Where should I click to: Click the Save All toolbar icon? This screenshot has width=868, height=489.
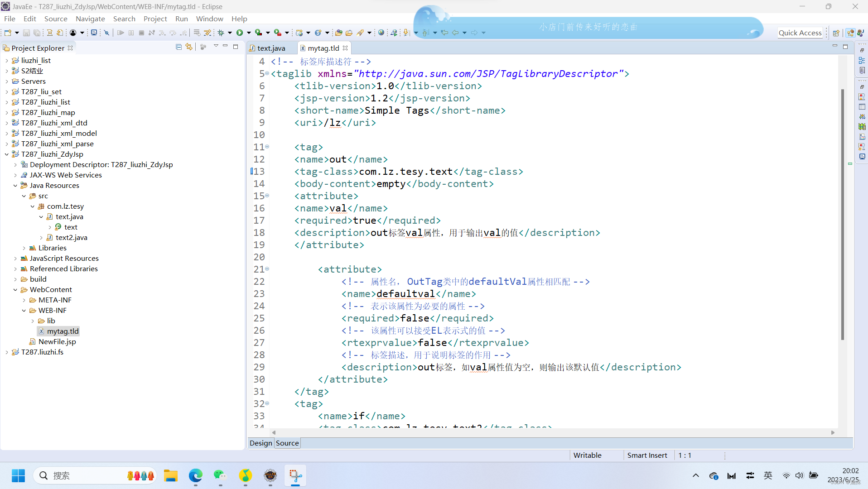(x=37, y=33)
